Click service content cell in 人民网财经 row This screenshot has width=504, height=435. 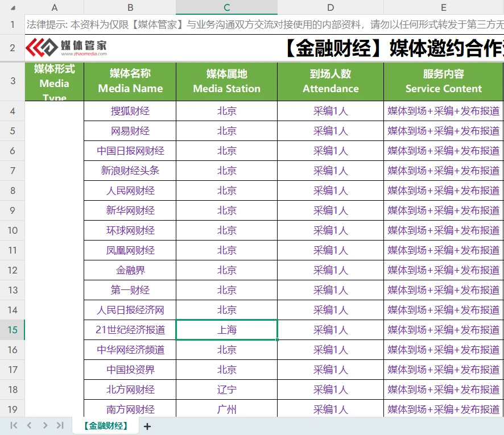click(444, 190)
